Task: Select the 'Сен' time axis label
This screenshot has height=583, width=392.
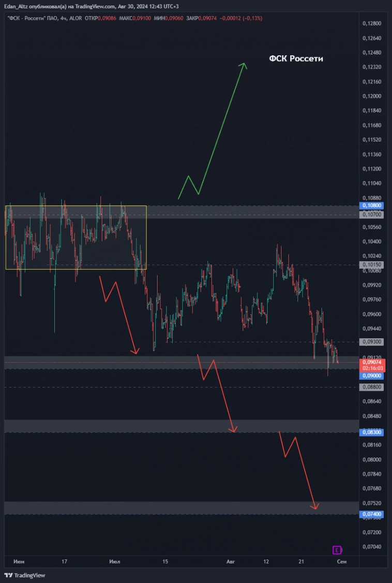Action: [342, 561]
